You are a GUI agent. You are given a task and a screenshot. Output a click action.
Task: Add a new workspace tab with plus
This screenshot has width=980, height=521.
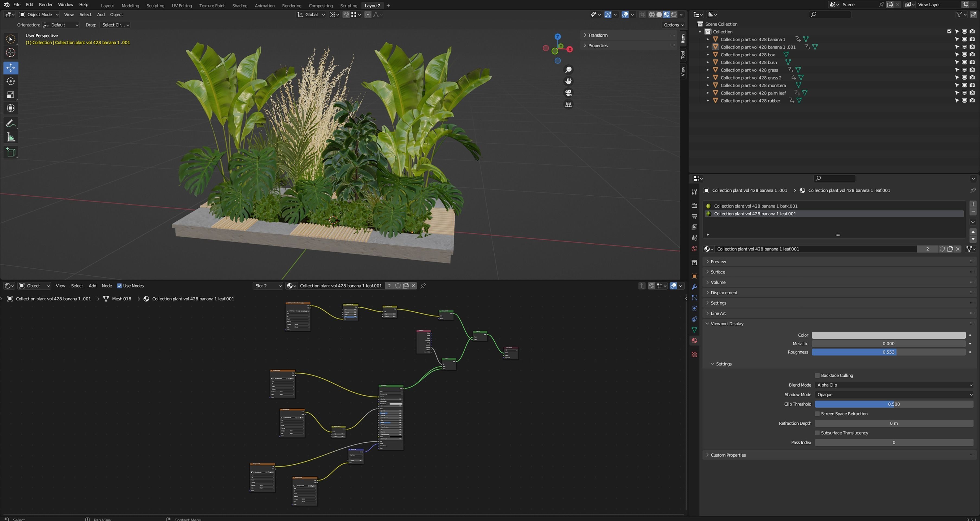tap(388, 5)
